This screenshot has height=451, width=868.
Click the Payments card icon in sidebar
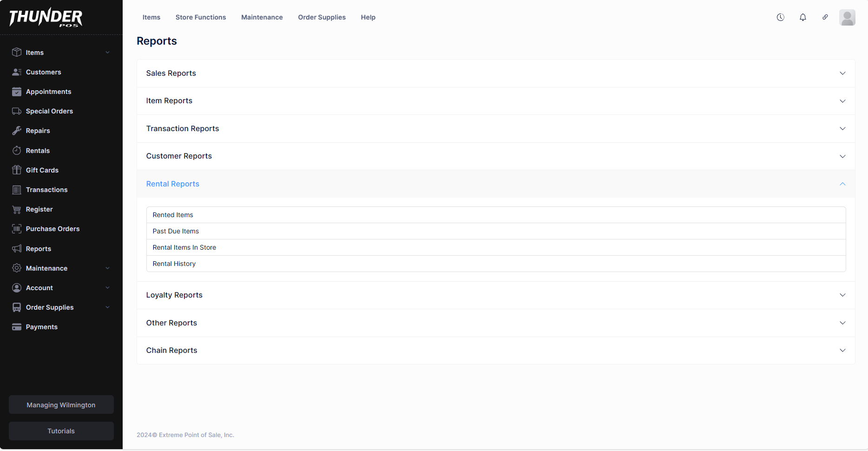[x=17, y=327]
